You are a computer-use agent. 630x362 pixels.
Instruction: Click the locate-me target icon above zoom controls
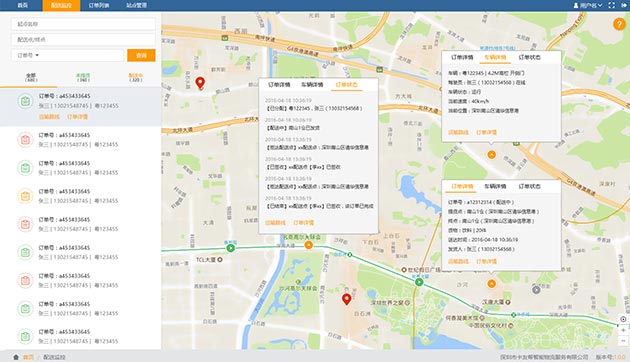623,319
